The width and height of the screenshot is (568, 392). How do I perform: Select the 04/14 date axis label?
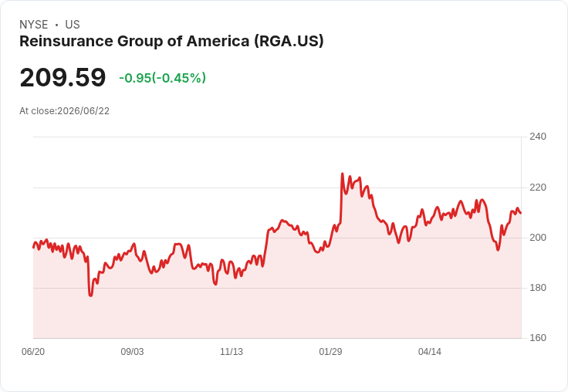430,351
